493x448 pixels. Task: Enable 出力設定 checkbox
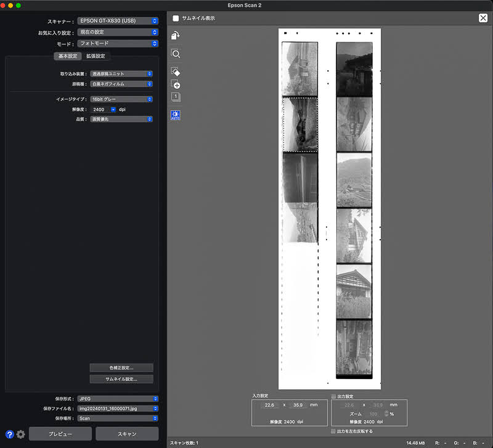point(333,396)
